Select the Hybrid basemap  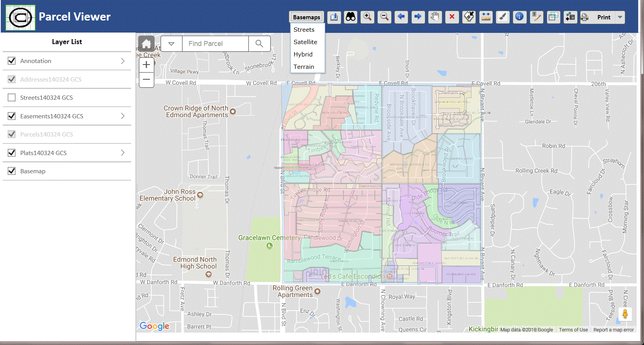(303, 54)
